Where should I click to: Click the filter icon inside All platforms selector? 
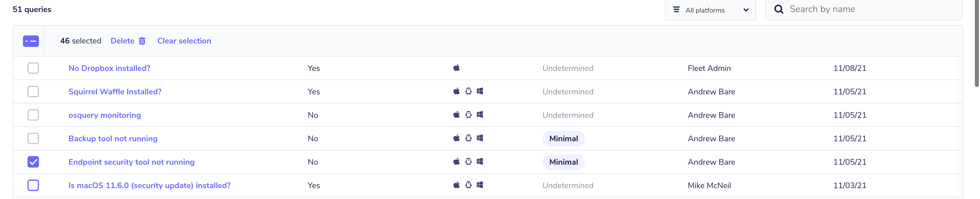coord(676,9)
